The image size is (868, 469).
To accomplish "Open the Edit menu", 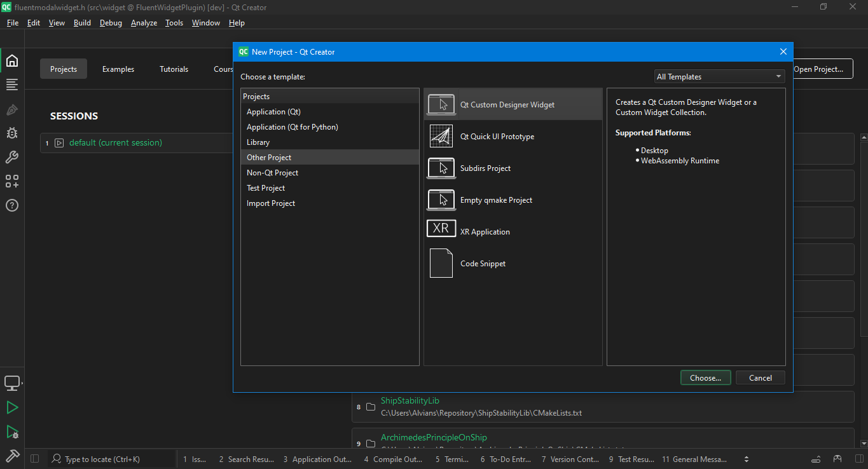I will pyautogui.click(x=34, y=23).
